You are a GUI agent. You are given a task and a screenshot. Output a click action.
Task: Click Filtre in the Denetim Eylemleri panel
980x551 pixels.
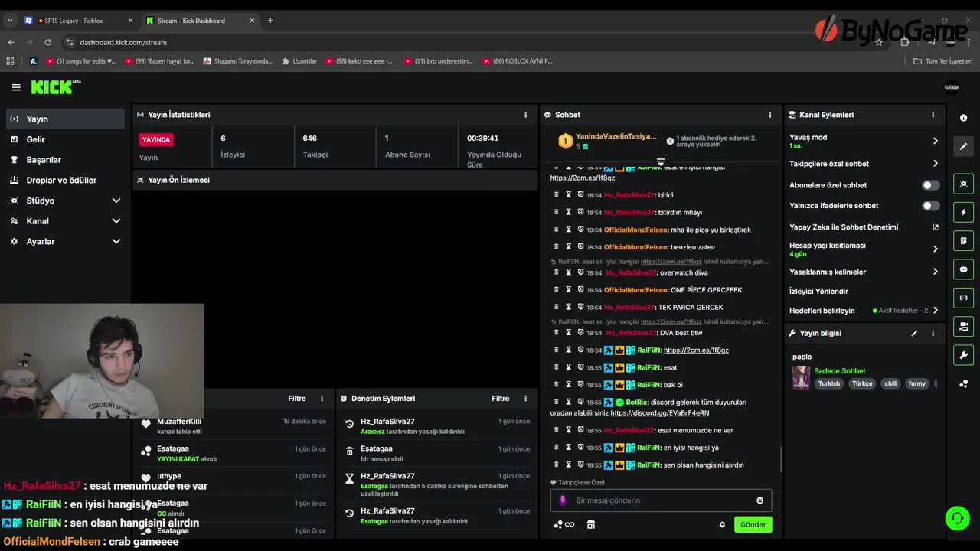coord(500,399)
